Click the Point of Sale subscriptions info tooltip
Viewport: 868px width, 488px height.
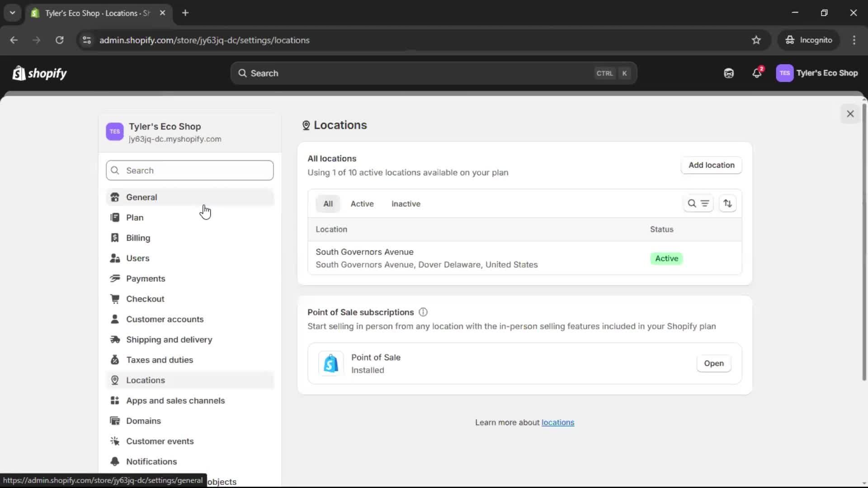click(x=423, y=312)
